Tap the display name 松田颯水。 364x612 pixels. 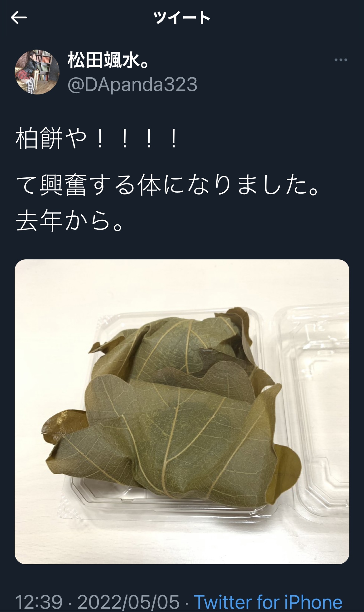point(108,60)
